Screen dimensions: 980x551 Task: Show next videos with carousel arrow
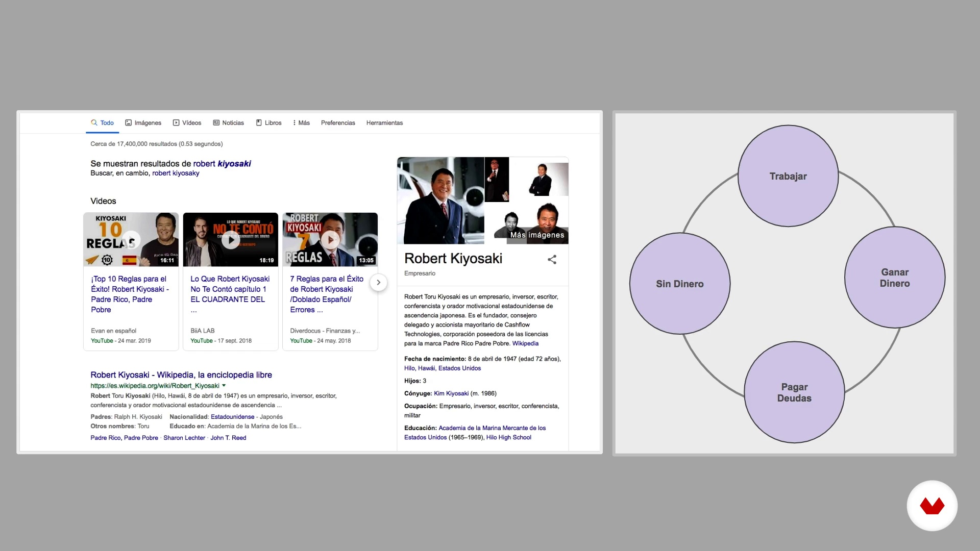click(378, 283)
